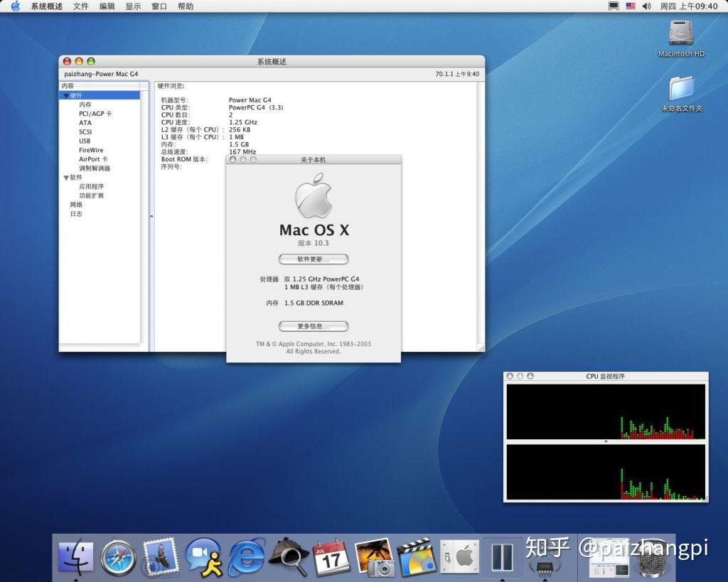The height and width of the screenshot is (582, 728).
Task: Expand the CPU monitor detail disclosure triangle
Action: tap(605, 441)
